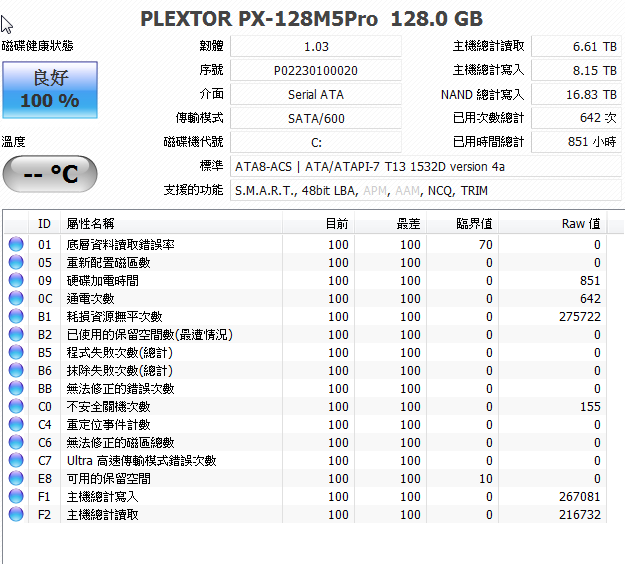625x564 pixels.
Task: Click status icon for attribute B6 row
Action: tap(16, 370)
